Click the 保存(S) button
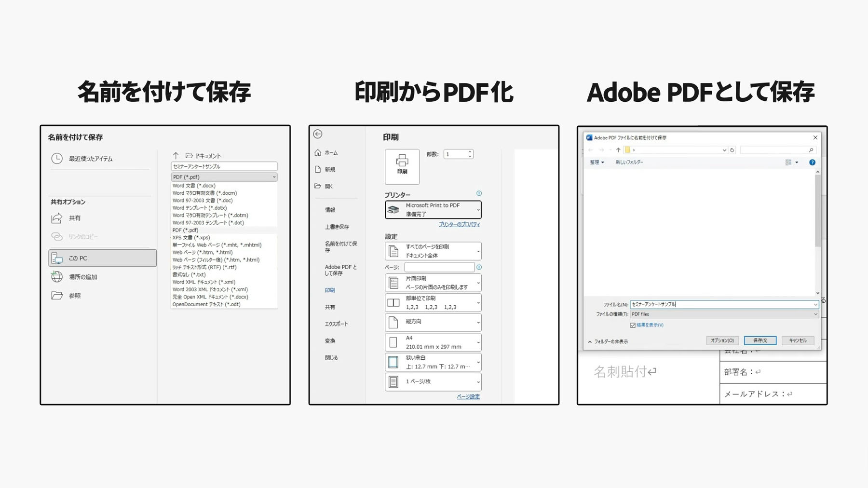868x488 pixels. [760, 340]
